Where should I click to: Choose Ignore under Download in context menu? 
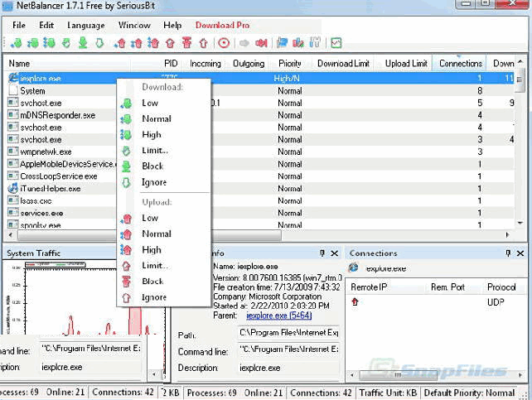coord(163,182)
